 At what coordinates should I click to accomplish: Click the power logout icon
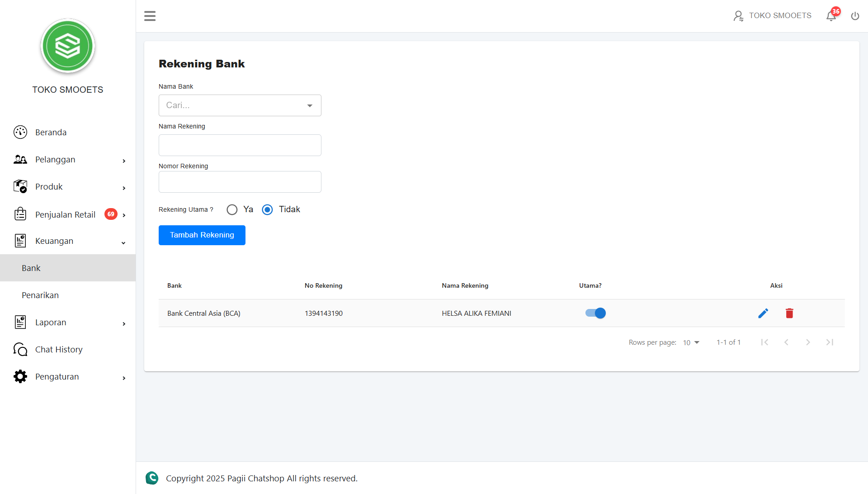[855, 16]
